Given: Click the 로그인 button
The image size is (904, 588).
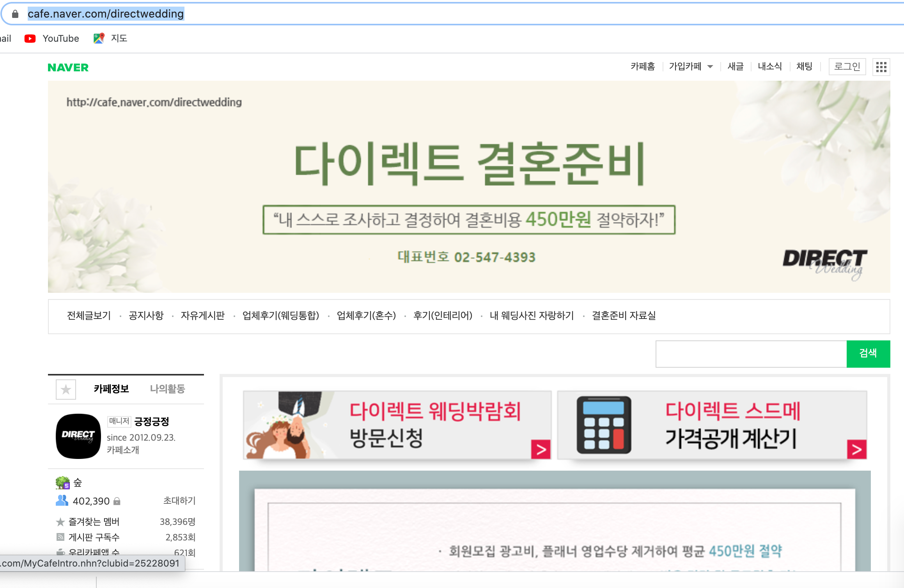Looking at the screenshot, I should pyautogui.click(x=847, y=67).
